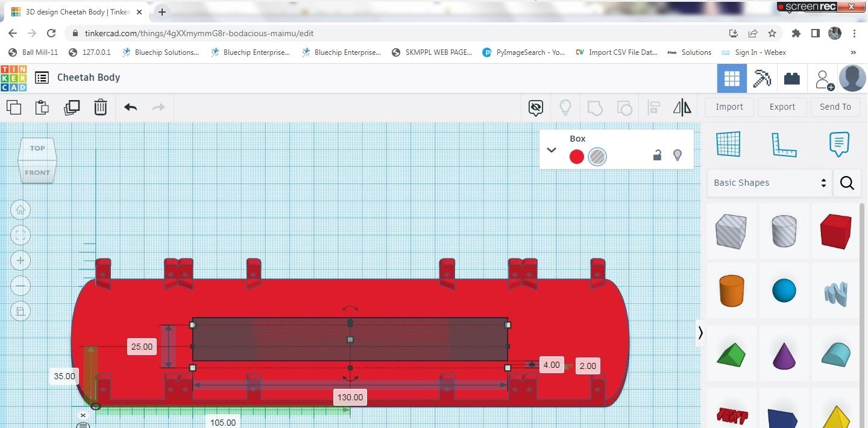Image resolution: width=868 pixels, height=428 pixels.
Task: Open the Blocks pickaxe mode
Action: (x=761, y=78)
